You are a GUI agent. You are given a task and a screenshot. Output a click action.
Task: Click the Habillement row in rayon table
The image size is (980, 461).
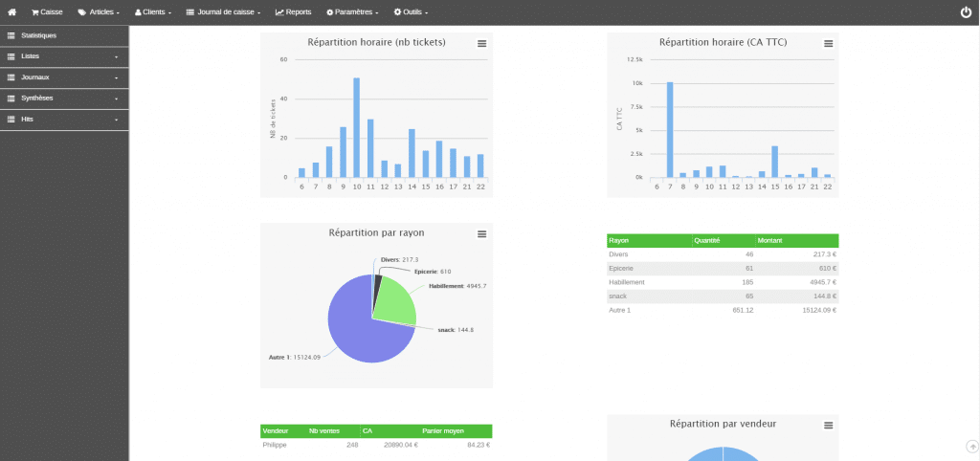pyautogui.click(x=723, y=282)
